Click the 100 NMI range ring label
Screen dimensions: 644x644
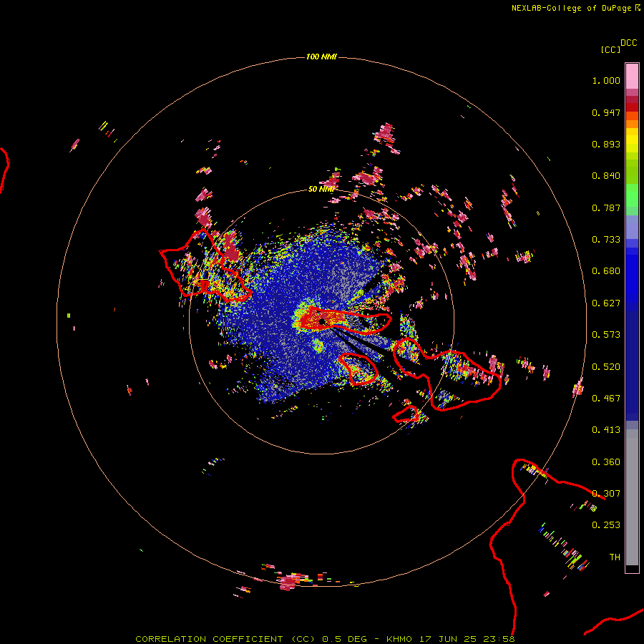(x=321, y=57)
